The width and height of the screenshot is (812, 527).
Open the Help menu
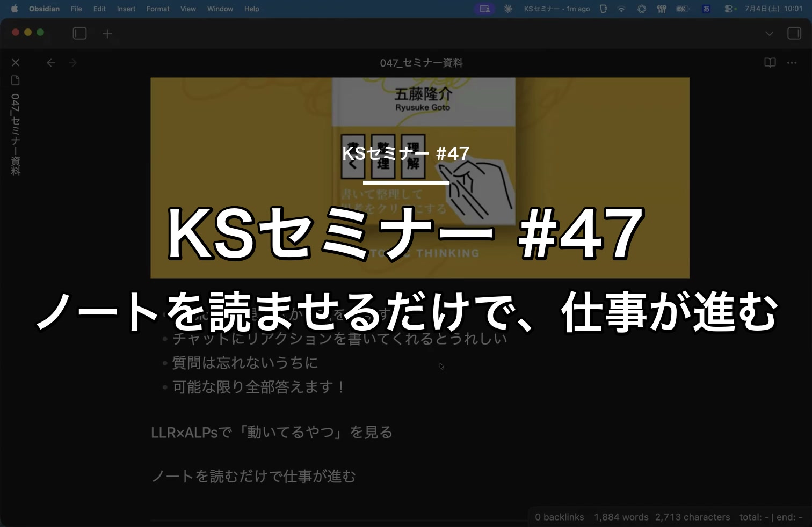tap(251, 9)
